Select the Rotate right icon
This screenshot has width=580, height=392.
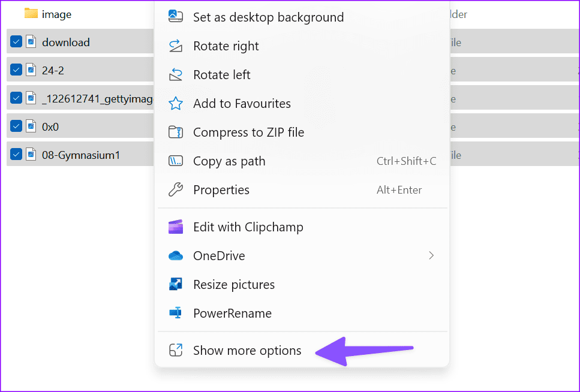click(x=175, y=46)
